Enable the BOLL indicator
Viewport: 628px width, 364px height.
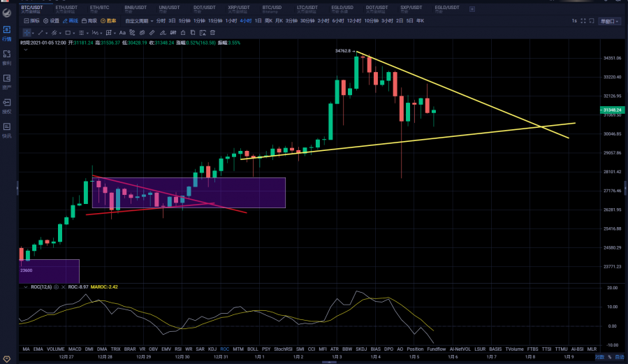pos(253,348)
